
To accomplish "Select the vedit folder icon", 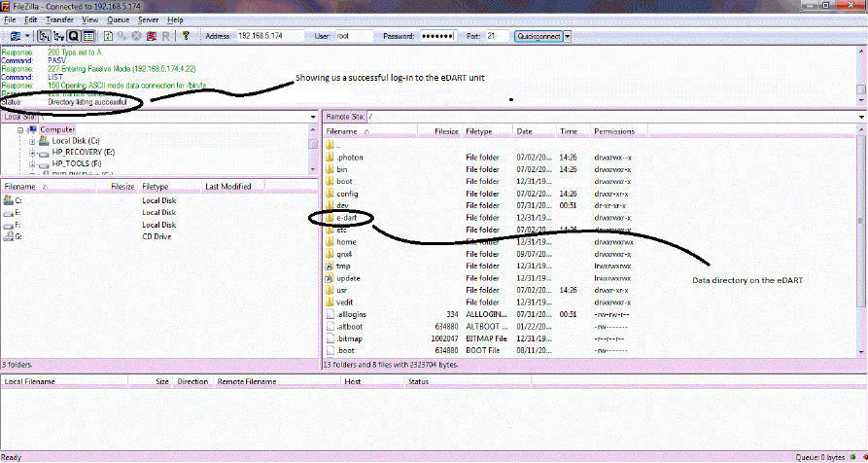I will click(x=330, y=303).
